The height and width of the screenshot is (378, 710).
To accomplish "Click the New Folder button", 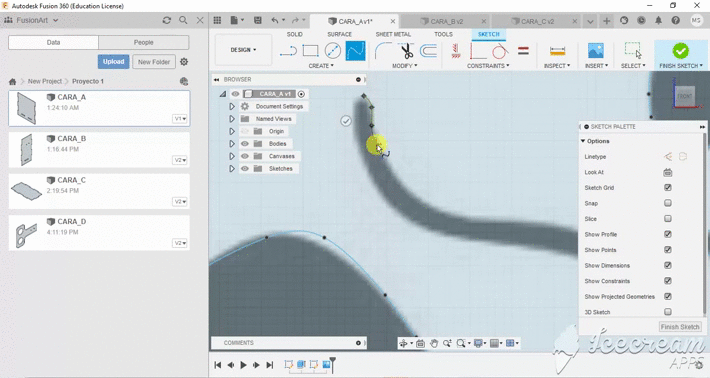I will 154,62.
